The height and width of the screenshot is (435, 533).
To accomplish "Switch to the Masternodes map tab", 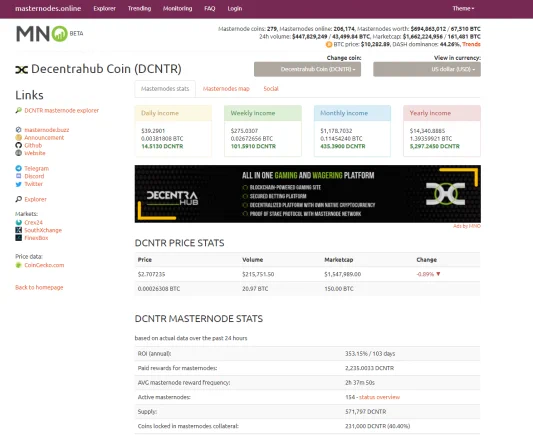I will click(x=226, y=89).
